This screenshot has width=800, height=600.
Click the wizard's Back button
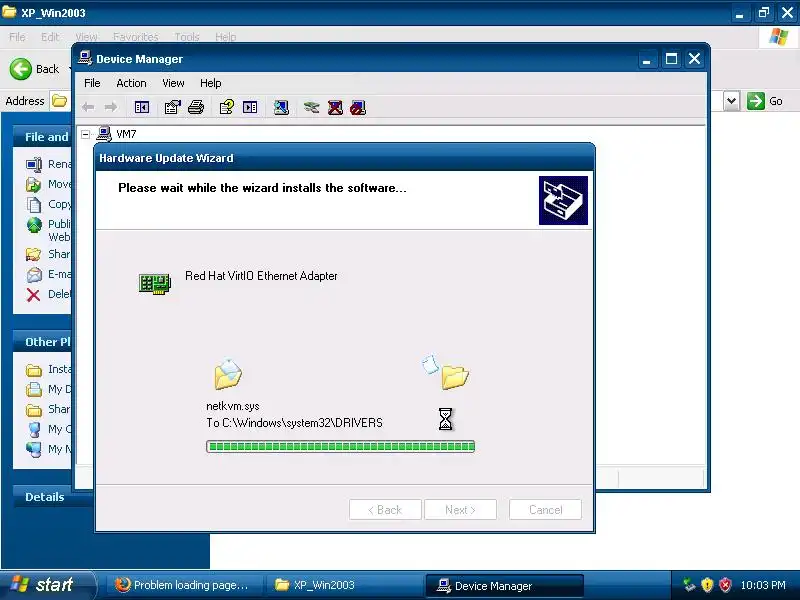385,510
